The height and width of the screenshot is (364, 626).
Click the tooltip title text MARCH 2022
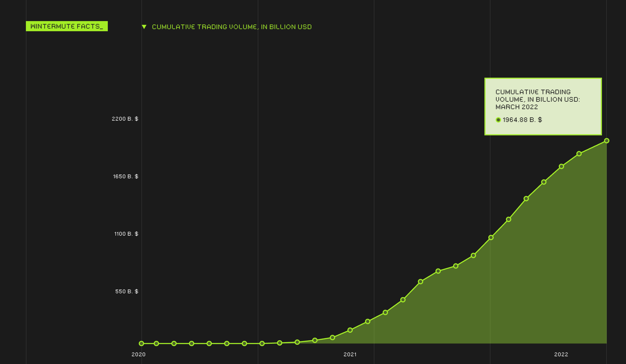tap(517, 107)
